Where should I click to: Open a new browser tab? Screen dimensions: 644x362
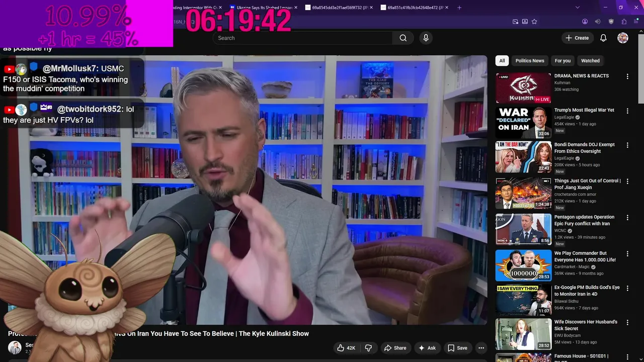click(x=459, y=8)
